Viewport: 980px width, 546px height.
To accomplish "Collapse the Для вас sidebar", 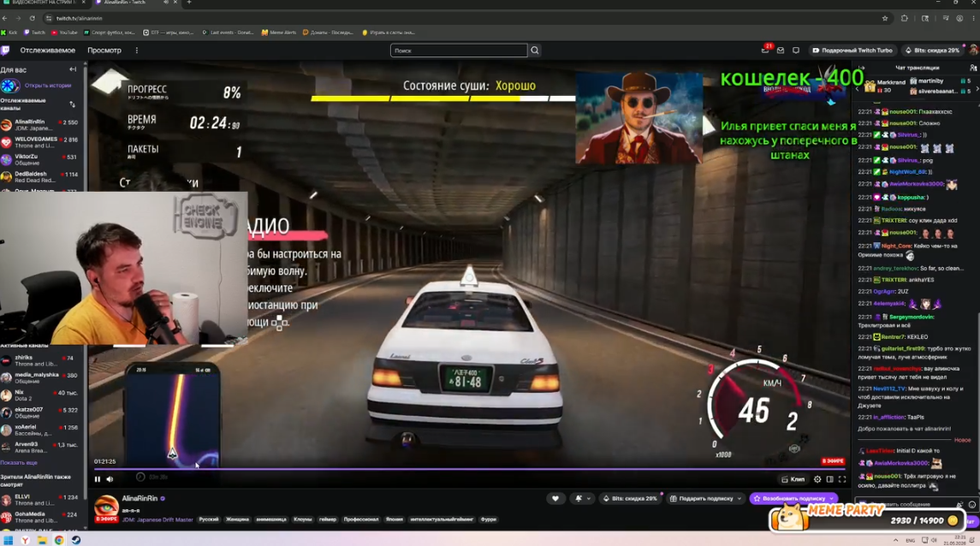I will [x=73, y=69].
